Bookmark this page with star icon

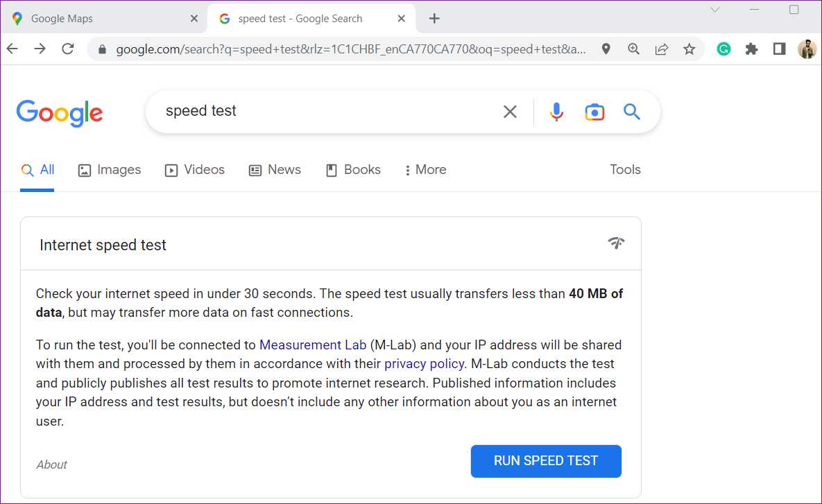(x=689, y=49)
